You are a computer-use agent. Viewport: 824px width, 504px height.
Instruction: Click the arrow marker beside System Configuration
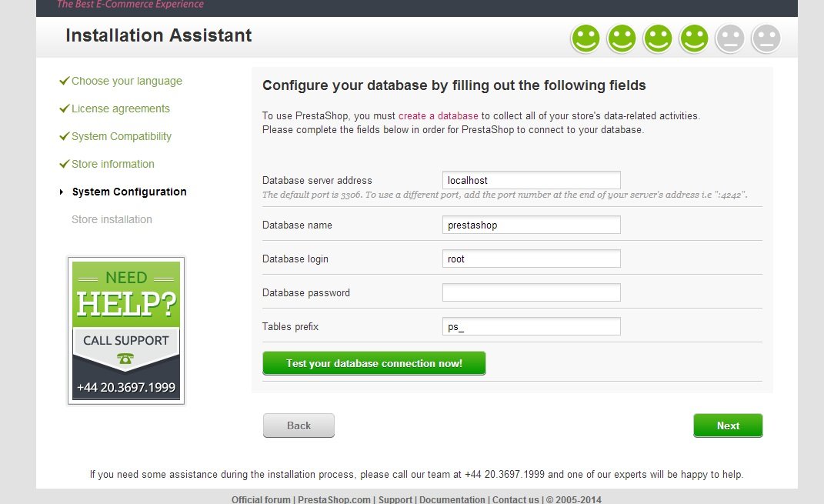[62, 192]
